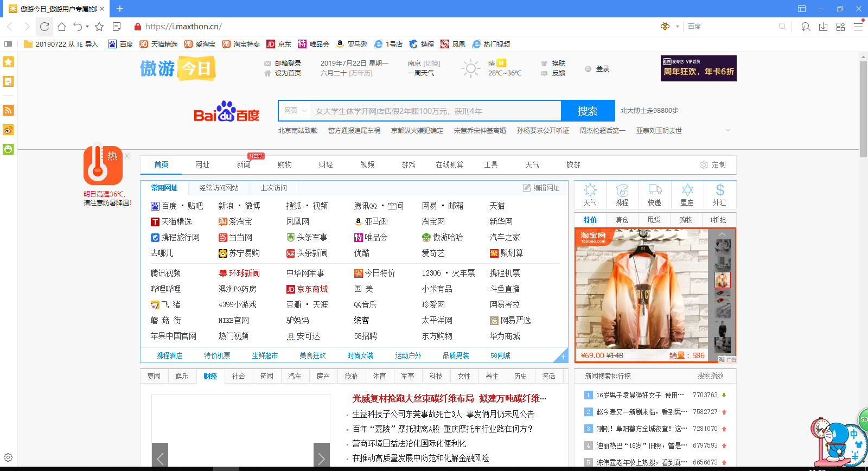Close the high temperature warning widget
868x471 pixels.
click(127, 156)
